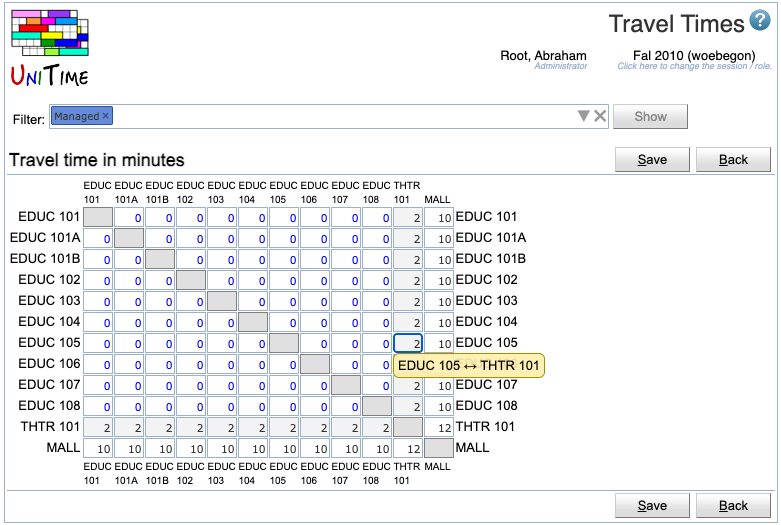Select the THTR 101 to MALL cell

coord(439,427)
